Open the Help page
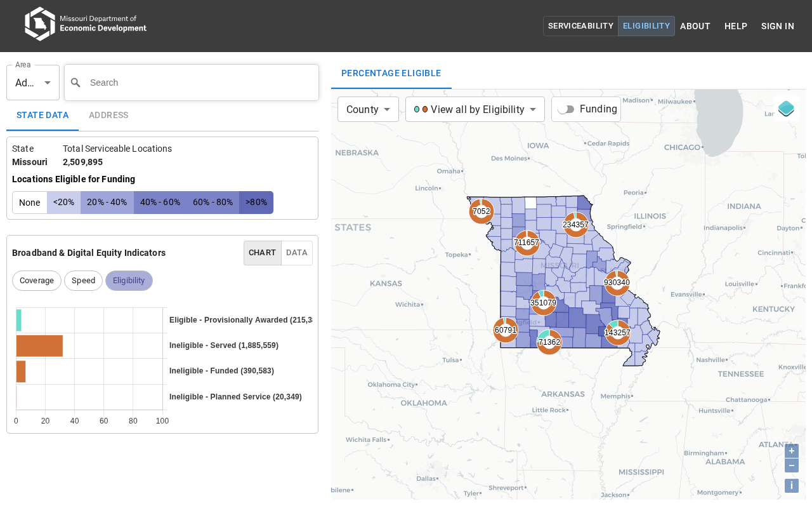812x508 pixels. (736, 26)
